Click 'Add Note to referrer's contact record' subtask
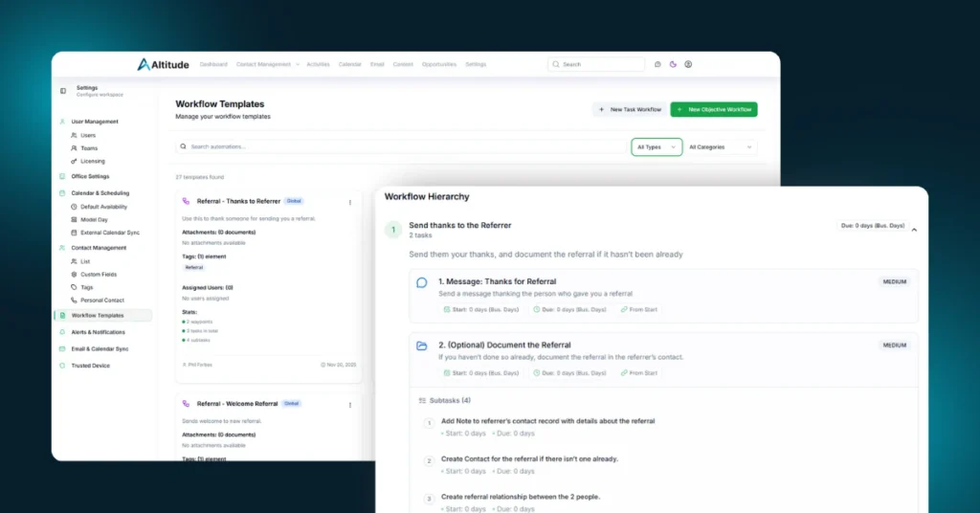This screenshot has width=980, height=513. pyautogui.click(x=548, y=421)
